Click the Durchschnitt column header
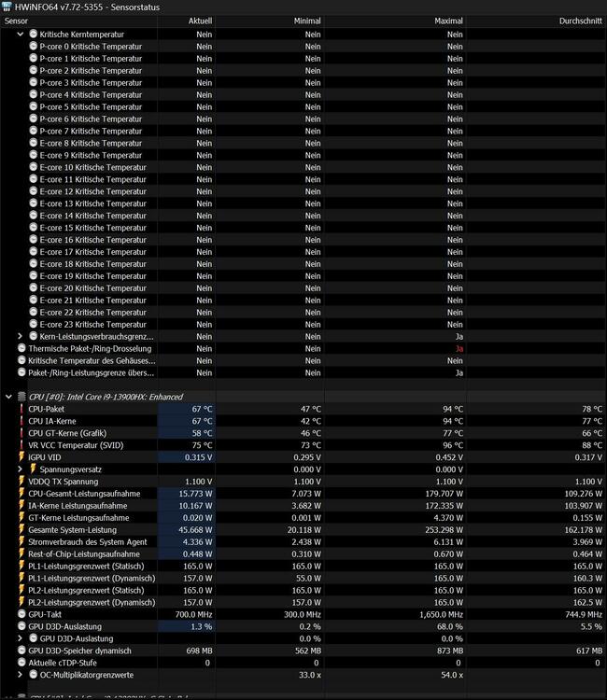The width and height of the screenshot is (607, 700). 579,20
